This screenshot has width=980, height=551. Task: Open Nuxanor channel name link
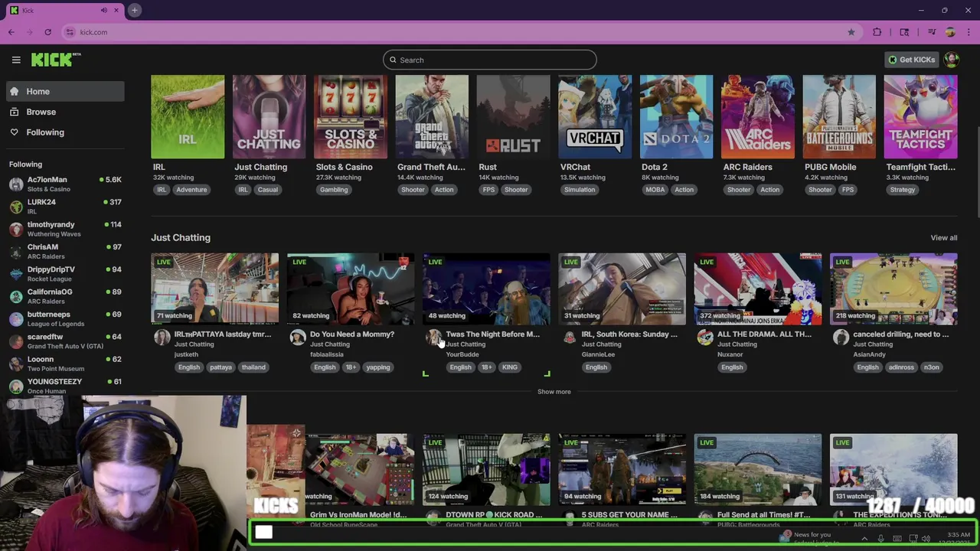730,354
